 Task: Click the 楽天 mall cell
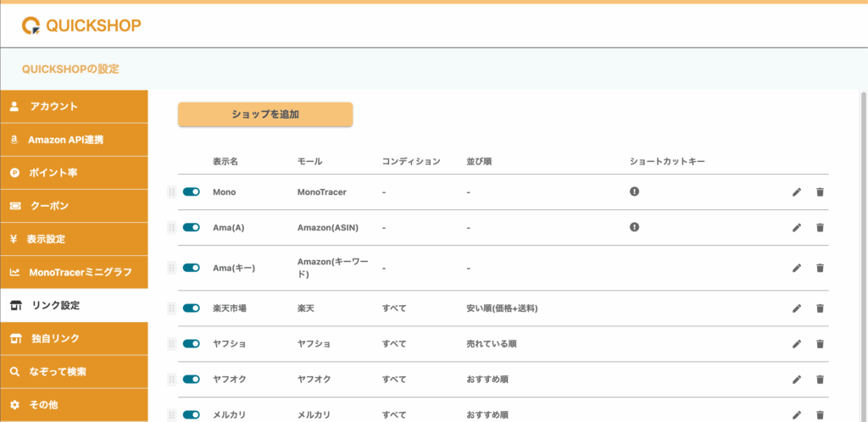coord(305,308)
